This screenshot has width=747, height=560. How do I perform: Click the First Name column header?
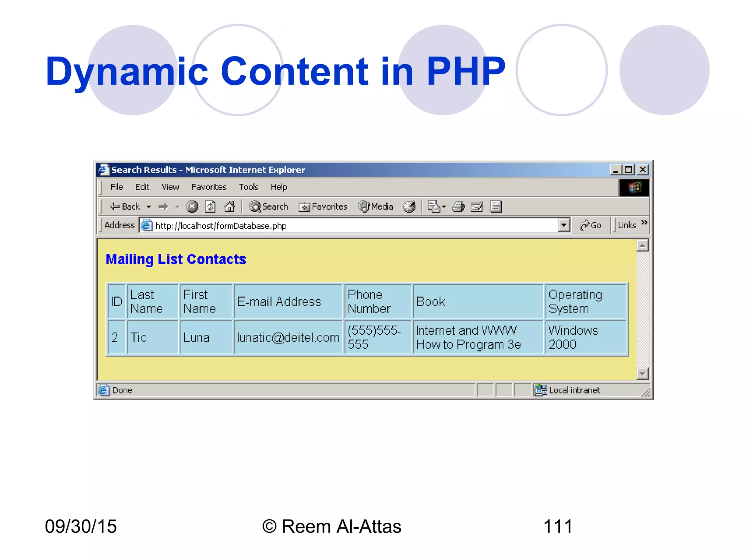206,302
